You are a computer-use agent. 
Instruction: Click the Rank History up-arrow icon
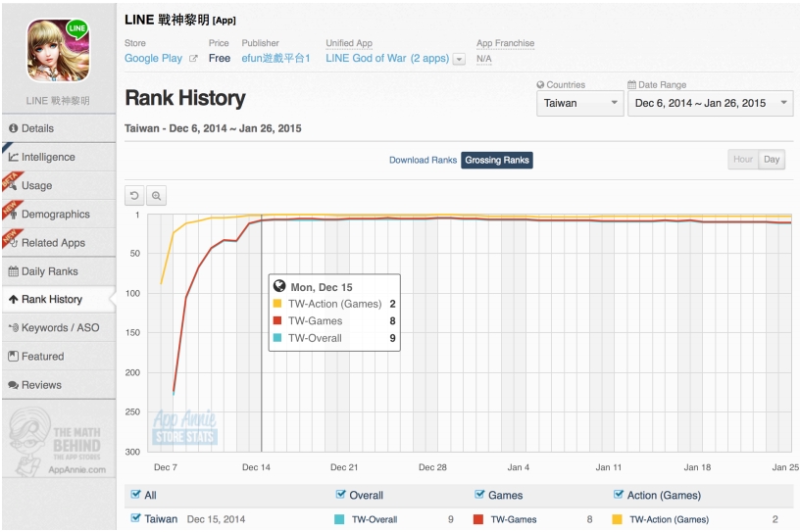point(14,300)
